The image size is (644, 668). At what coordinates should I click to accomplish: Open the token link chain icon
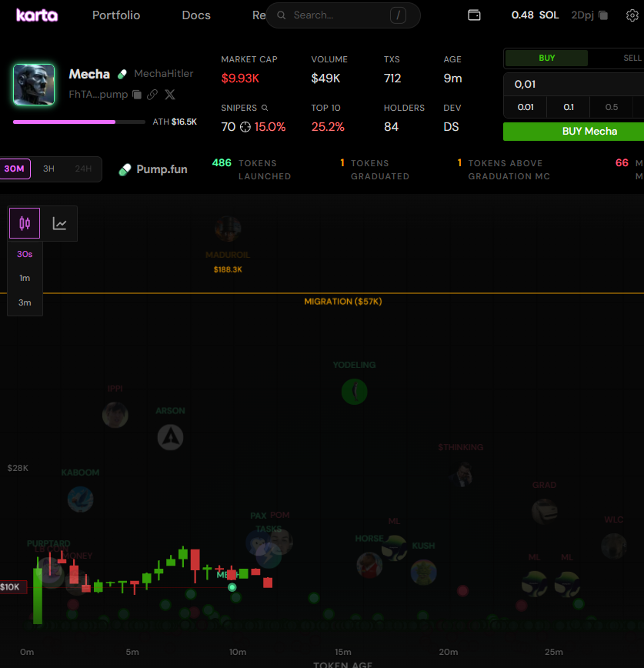(152, 95)
